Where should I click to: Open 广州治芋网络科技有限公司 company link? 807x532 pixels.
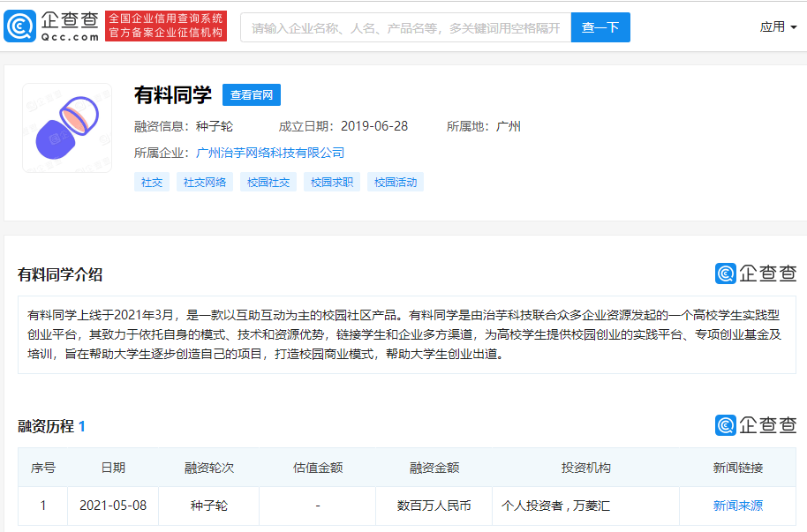click(270, 153)
